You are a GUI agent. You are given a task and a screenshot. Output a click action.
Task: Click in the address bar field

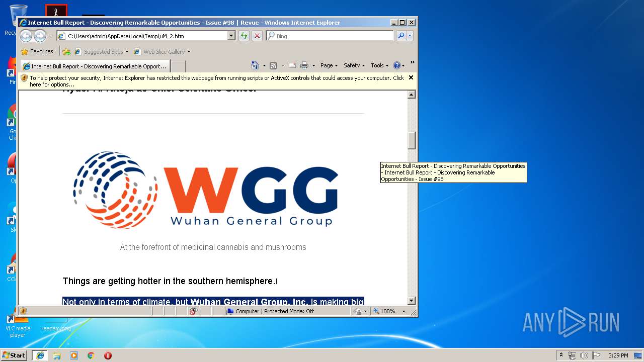point(146,36)
